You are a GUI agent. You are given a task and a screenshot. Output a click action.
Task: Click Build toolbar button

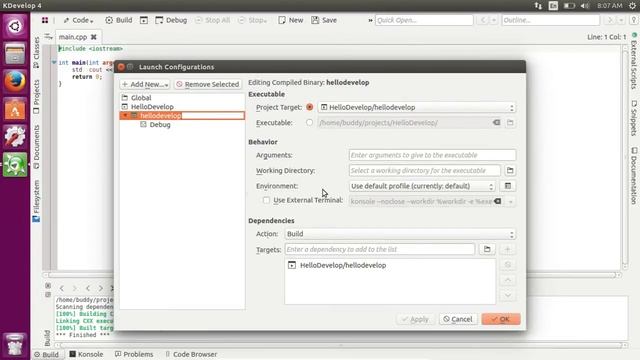tap(119, 20)
